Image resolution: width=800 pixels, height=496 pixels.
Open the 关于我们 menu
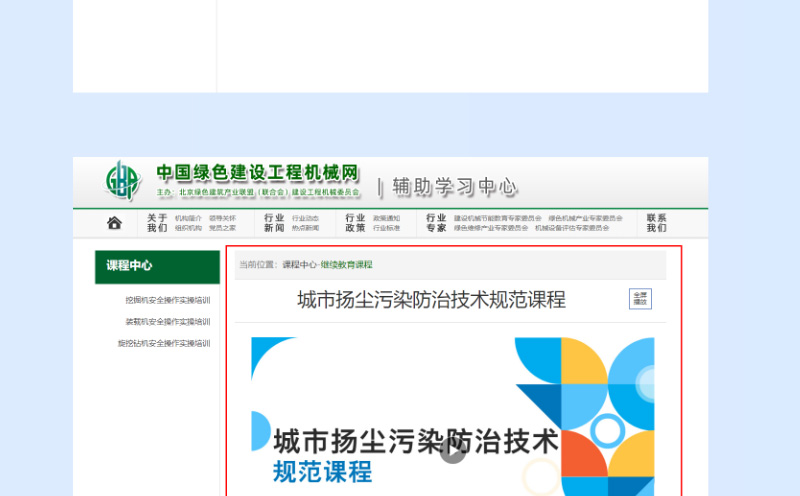pos(157,223)
